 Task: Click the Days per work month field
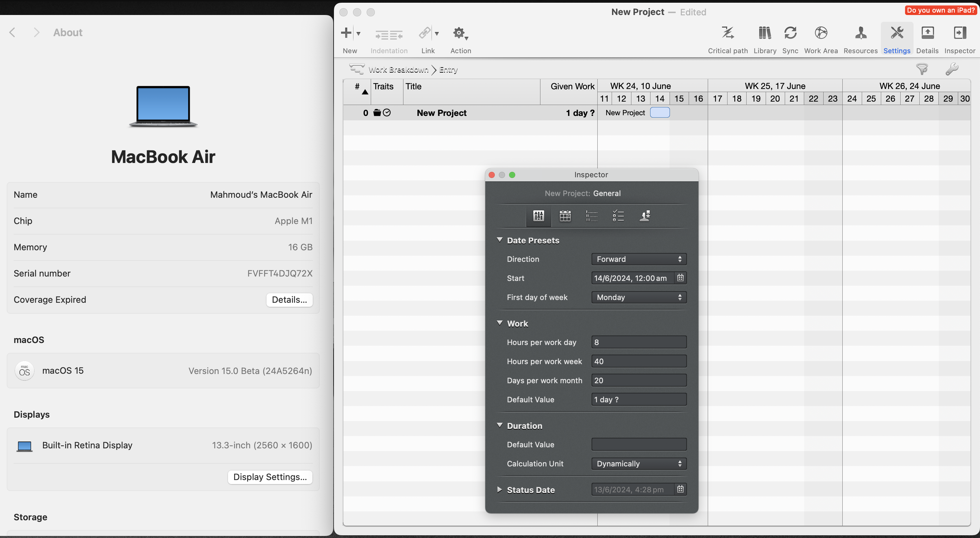pyautogui.click(x=639, y=380)
